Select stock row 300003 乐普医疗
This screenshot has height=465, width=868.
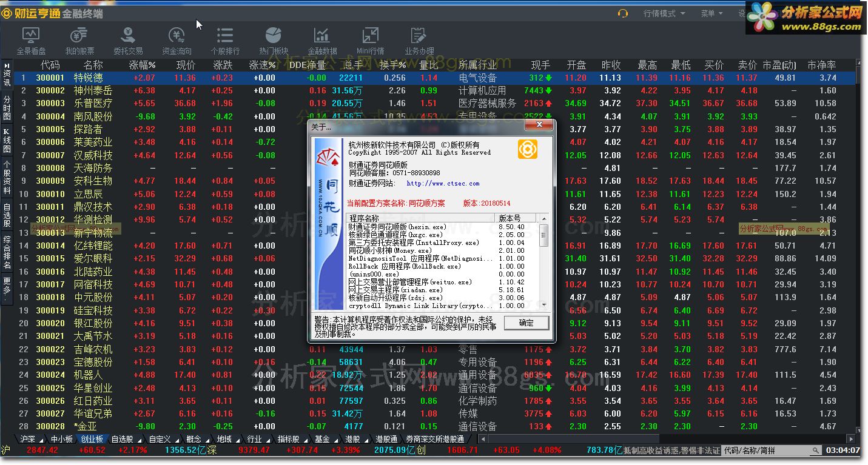435,104
